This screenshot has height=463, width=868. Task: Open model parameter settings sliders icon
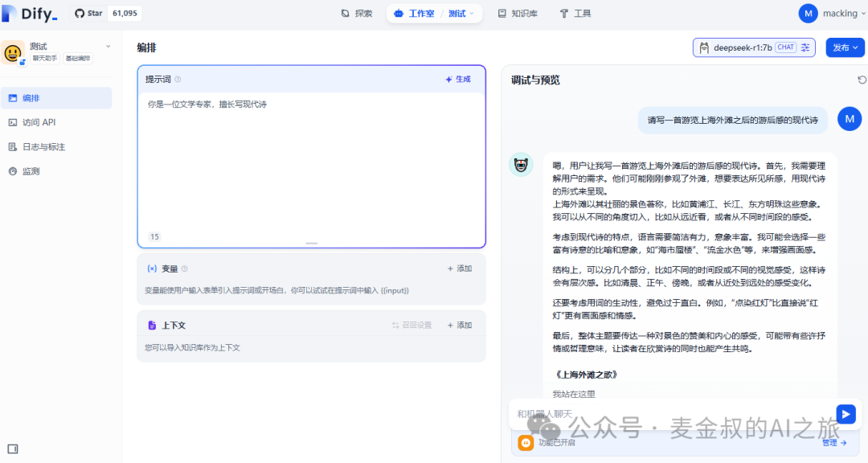coord(806,47)
